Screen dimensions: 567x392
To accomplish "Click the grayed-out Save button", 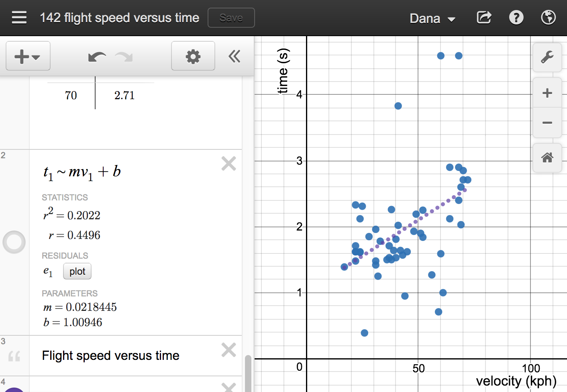I will click(231, 18).
